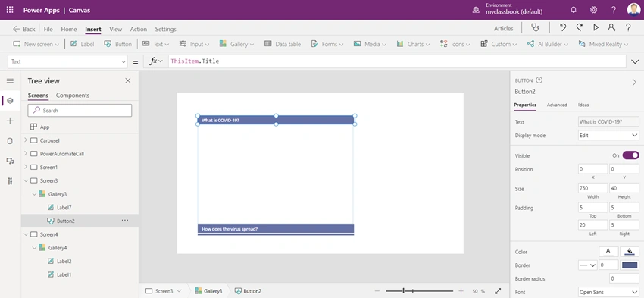Zoom out with the minus icon
The height and width of the screenshot is (298, 644).
pos(377,291)
